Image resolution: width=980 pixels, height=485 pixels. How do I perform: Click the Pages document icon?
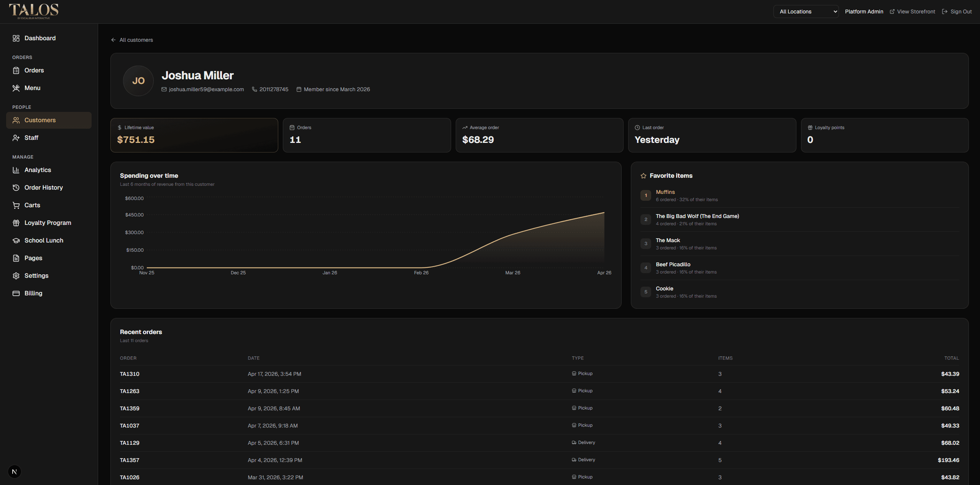pos(16,258)
